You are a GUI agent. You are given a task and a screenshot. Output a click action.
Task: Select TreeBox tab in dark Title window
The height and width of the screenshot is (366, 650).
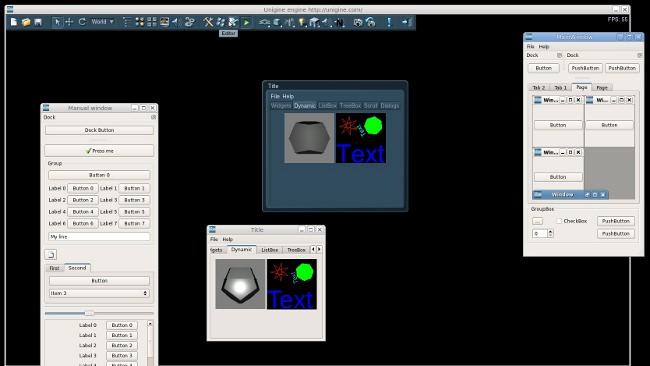pos(350,106)
